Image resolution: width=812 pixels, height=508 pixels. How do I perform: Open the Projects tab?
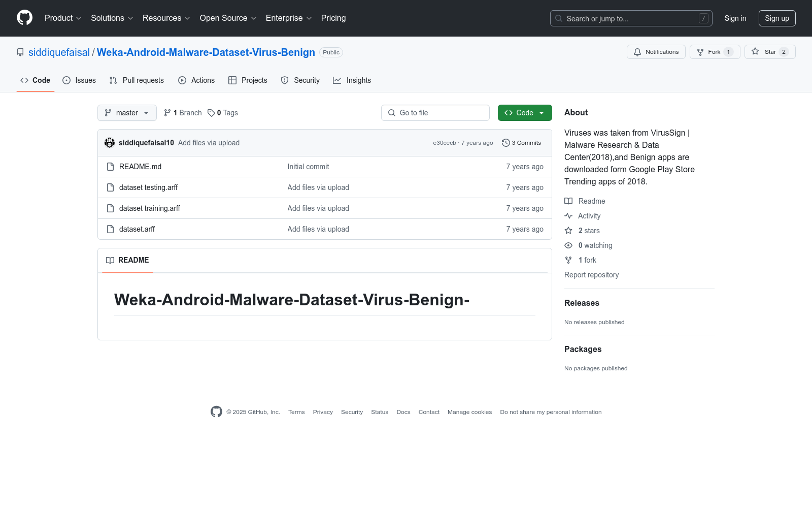pyautogui.click(x=248, y=80)
